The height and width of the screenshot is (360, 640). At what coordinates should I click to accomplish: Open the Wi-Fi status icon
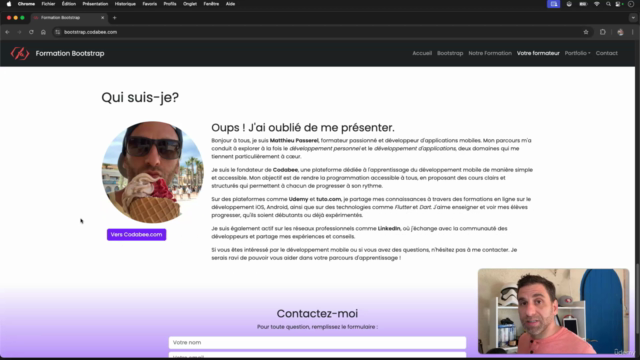click(597, 4)
